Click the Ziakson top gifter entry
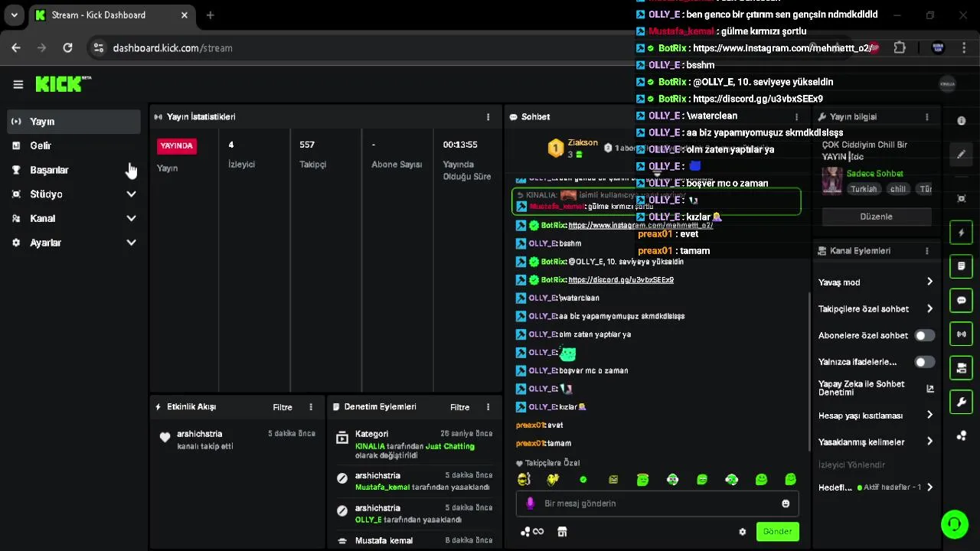Screen dimensions: 980x551 point(573,148)
